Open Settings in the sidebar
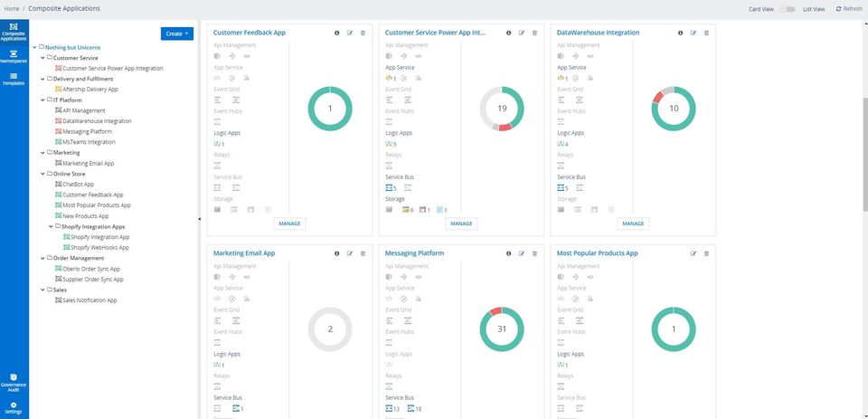Image resolution: width=868 pixels, height=419 pixels. pyautogui.click(x=14, y=408)
